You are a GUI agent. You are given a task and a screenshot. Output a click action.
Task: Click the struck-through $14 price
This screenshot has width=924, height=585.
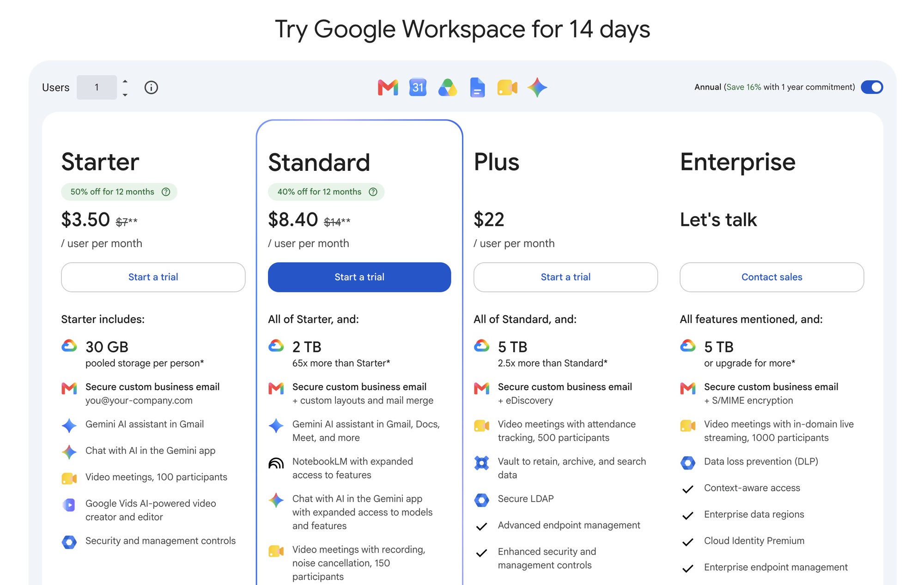[x=332, y=222]
